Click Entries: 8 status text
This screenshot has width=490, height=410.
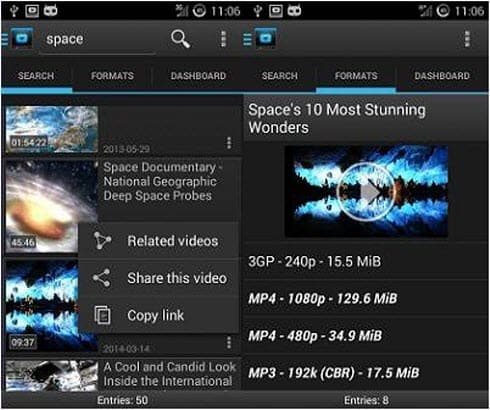pos(366,400)
